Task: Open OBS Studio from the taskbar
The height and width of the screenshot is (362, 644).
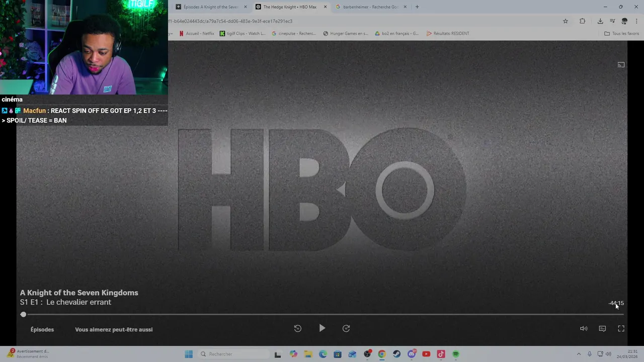Action: click(367, 354)
